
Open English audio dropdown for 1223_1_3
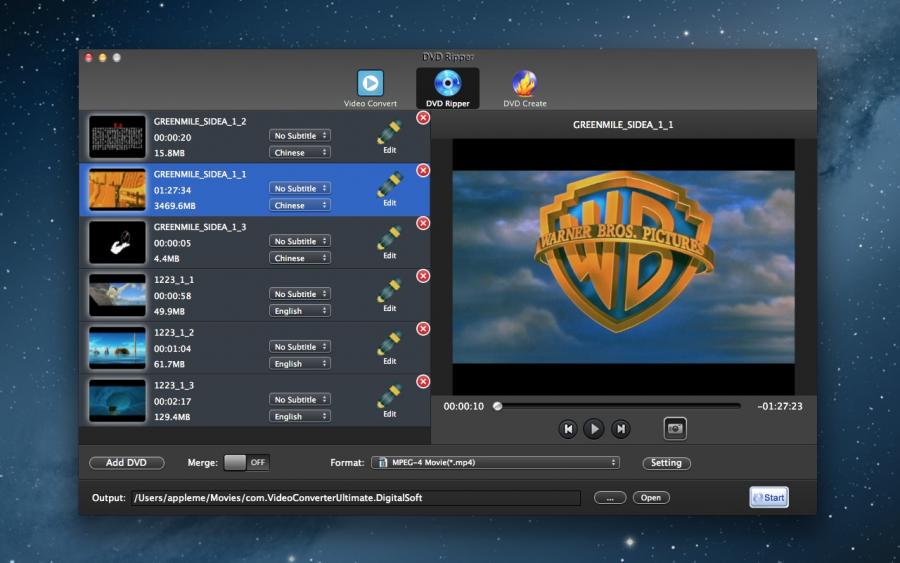pyautogui.click(x=300, y=417)
